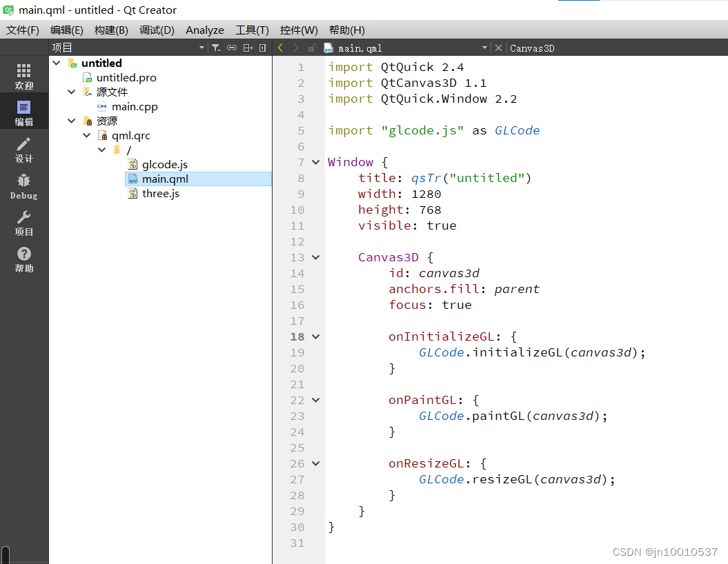Select main.cpp in project tree
This screenshot has height=564, width=728.
(x=135, y=107)
